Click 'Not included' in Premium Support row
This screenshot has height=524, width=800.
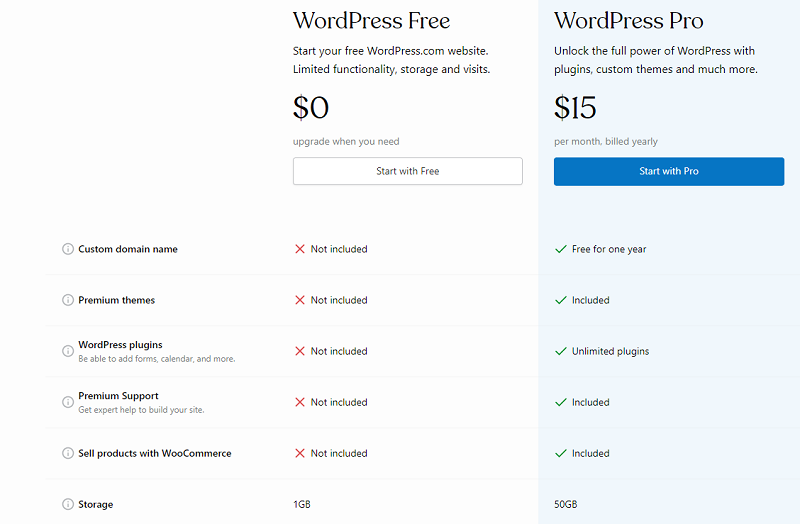[339, 402]
